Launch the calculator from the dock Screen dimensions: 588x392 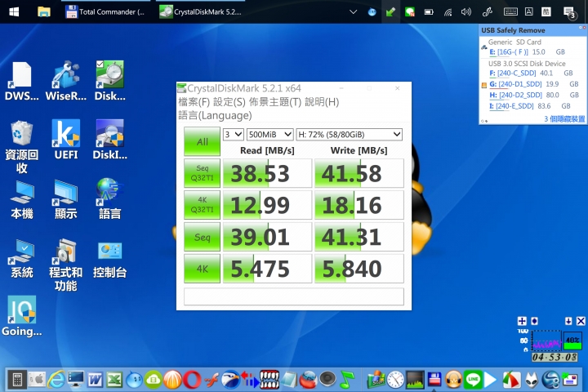(x=17, y=380)
